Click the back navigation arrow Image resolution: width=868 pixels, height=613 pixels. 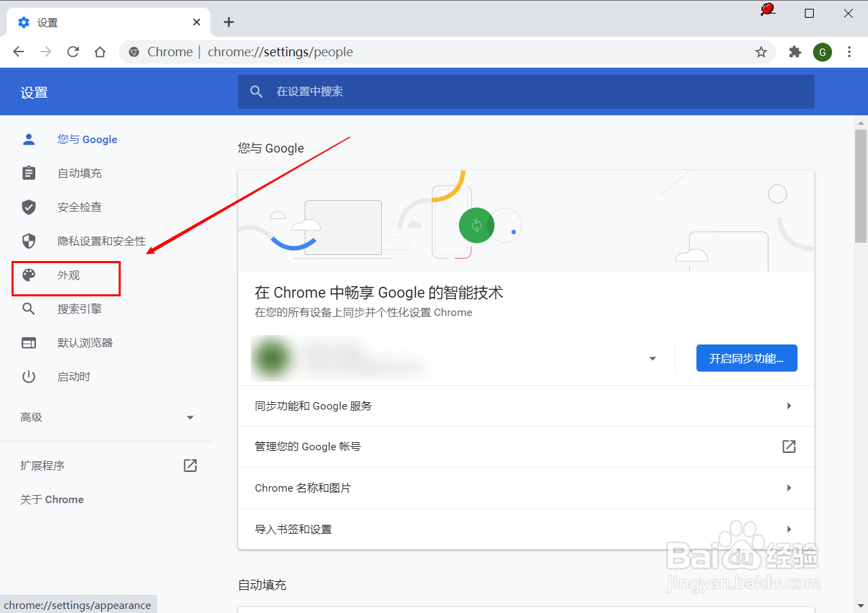(x=18, y=52)
